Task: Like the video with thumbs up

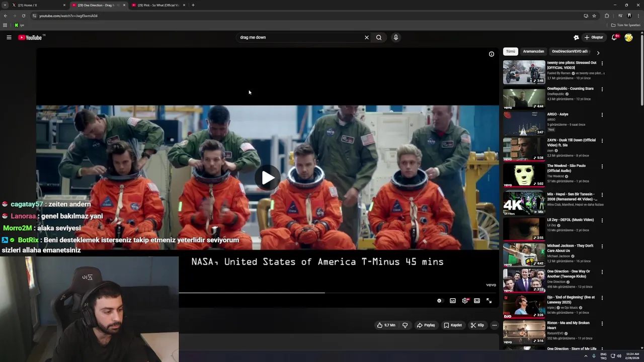Action: point(386,325)
